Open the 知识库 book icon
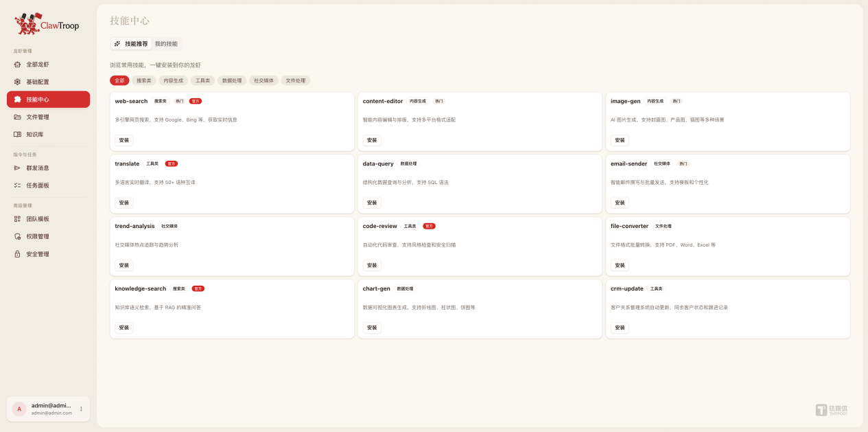Screen dimensions: 868x432 click(x=17, y=135)
